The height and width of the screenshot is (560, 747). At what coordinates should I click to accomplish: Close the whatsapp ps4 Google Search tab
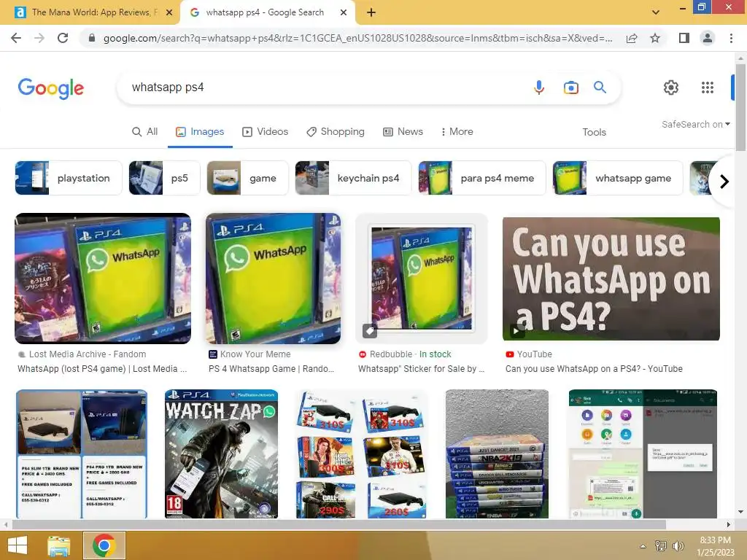[344, 13]
